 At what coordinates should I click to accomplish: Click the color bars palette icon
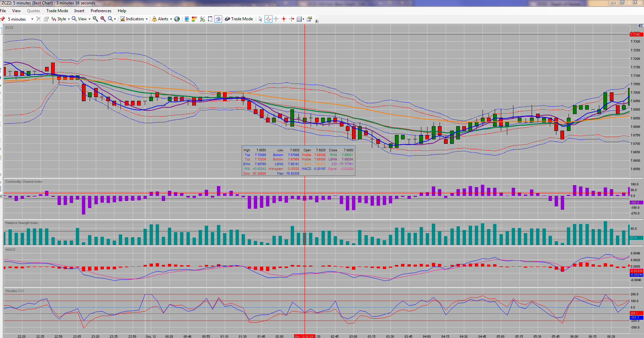194,19
